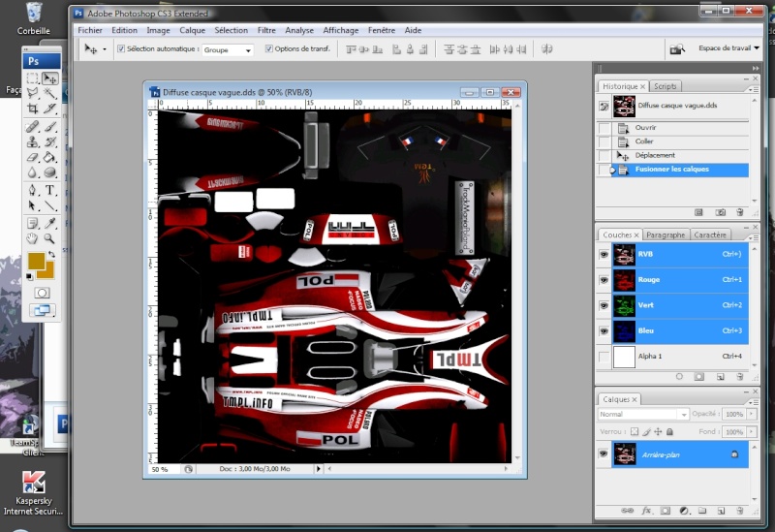The image size is (775, 532).
Task: Select the Pen tool
Action: [33, 190]
